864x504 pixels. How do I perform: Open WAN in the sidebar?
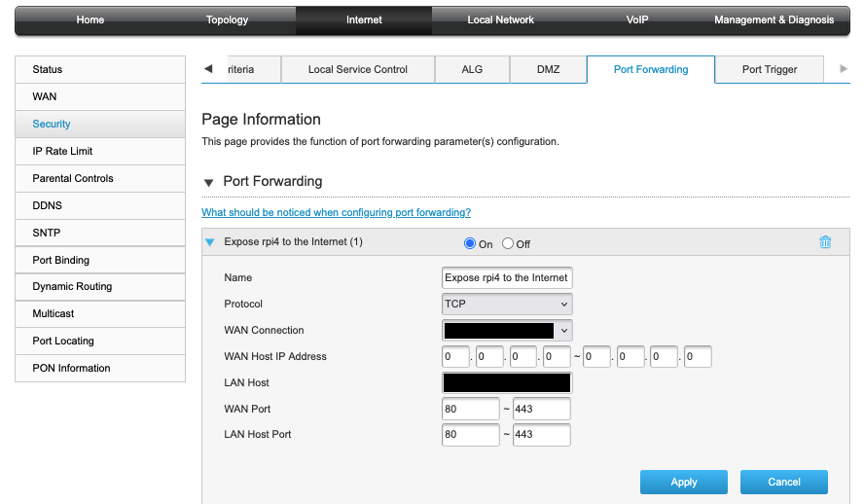100,96
